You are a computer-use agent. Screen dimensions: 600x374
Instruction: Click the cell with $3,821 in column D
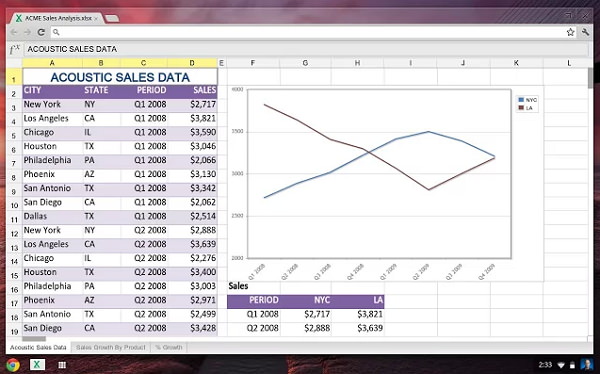[x=192, y=119]
